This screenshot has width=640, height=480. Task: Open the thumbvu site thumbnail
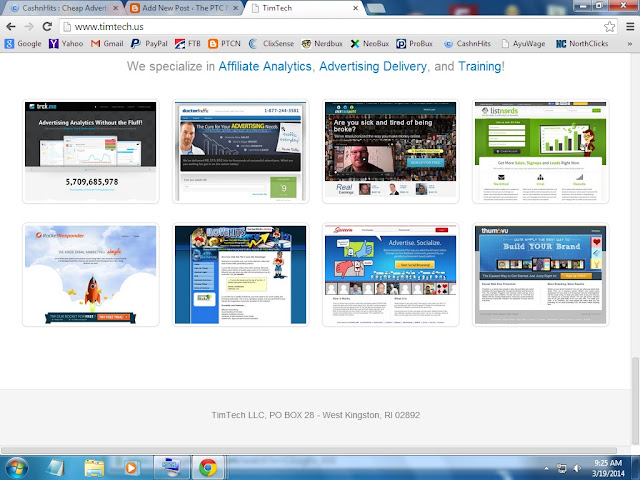[540, 275]
